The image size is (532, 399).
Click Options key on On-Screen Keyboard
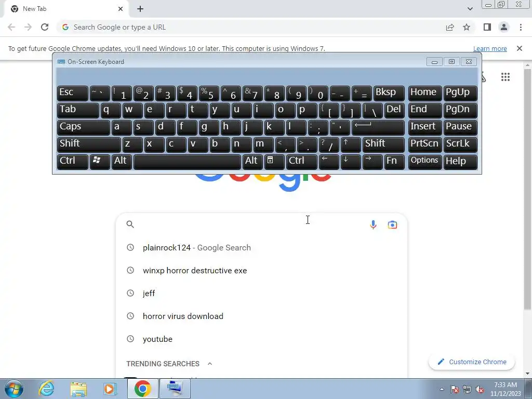pos(425,162)
